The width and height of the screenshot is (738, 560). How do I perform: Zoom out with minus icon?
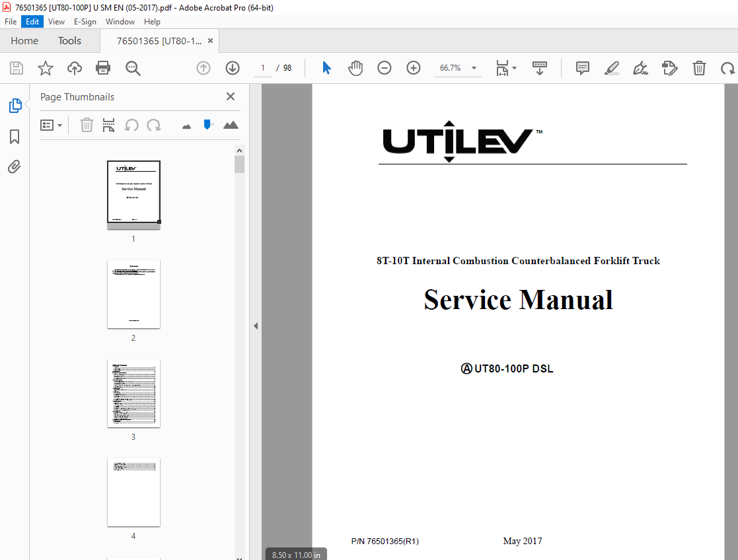coord(385,68)
